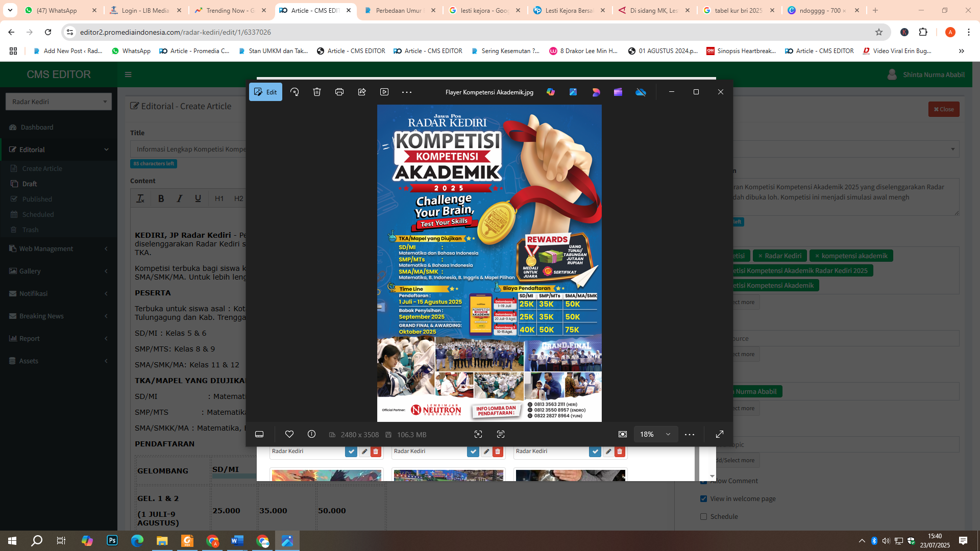The image size is (980, 551).
Task: Run visual search on the image
Action: click(478, 434)
